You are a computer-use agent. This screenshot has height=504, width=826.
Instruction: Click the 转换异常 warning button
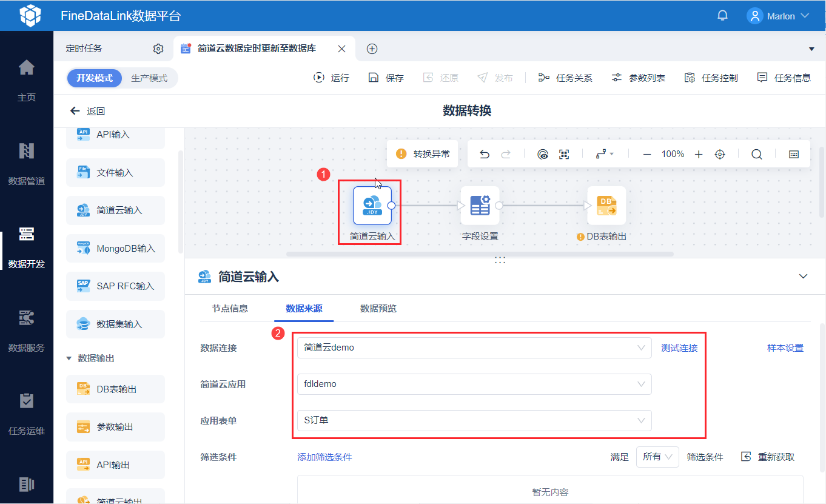pos(423,154)
